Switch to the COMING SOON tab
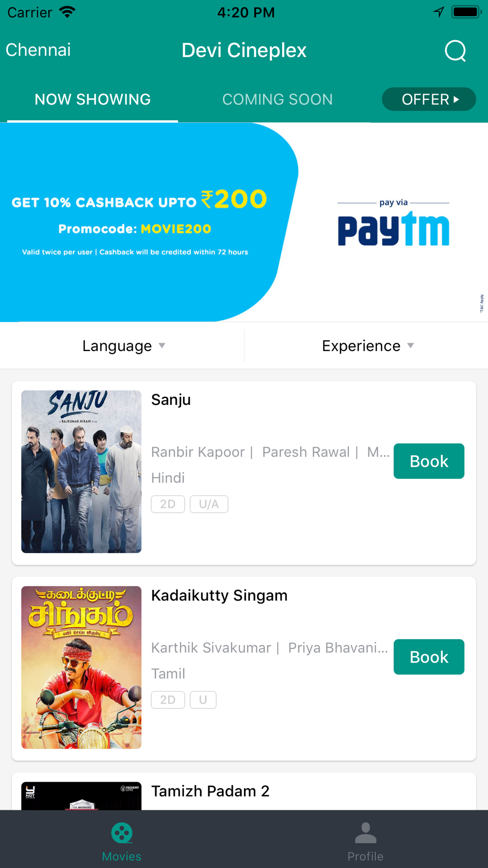 pos(277,100)
